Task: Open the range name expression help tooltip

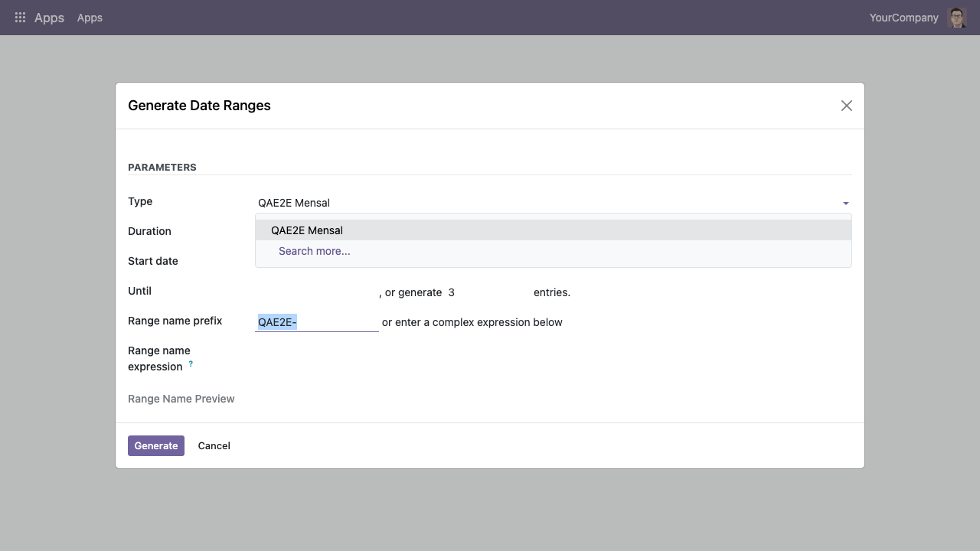Action: click(x=191, y=364)
